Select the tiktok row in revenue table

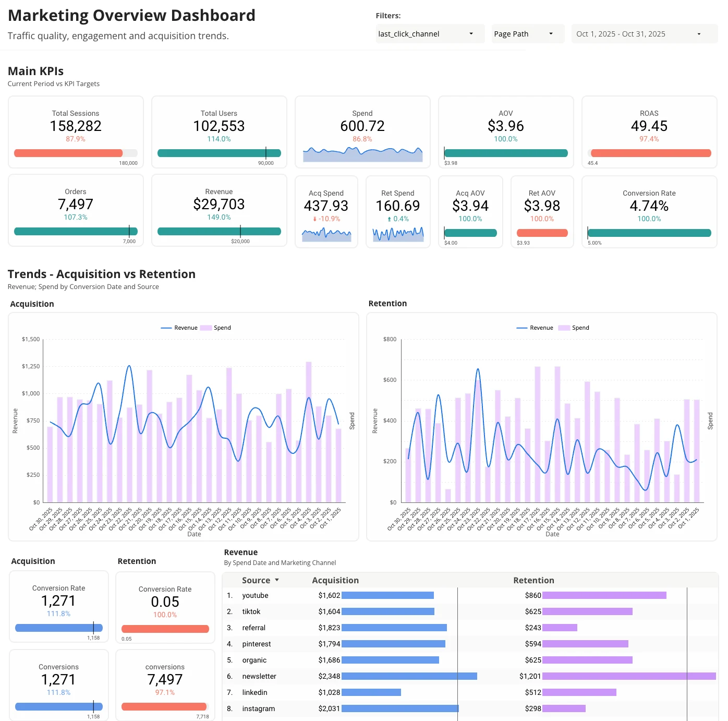click(x=470, y=611)
